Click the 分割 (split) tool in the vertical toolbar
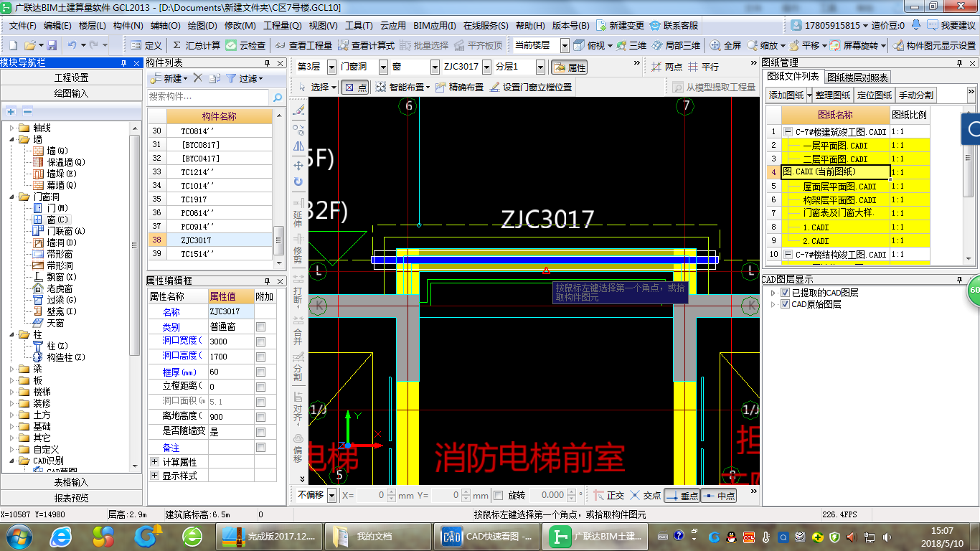This screenshot has height=551, width=980. 298,368
